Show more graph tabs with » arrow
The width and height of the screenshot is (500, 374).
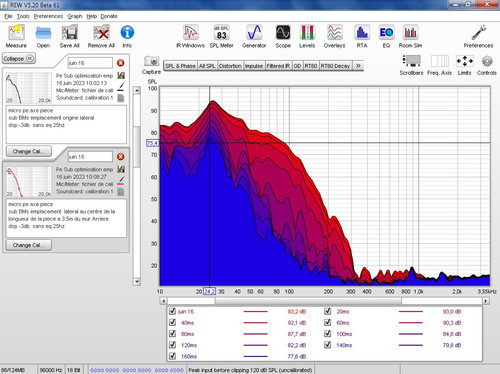[x=358, y=66]
